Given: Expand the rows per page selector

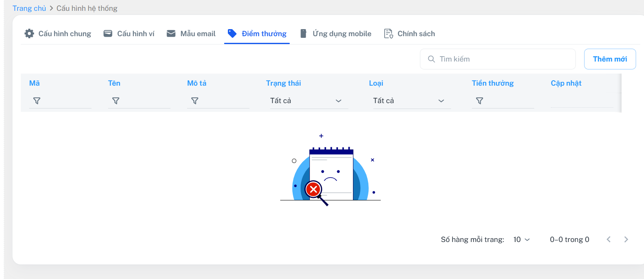Looking at the screenshot, I should pyautogui.click(x=522, y=239).
